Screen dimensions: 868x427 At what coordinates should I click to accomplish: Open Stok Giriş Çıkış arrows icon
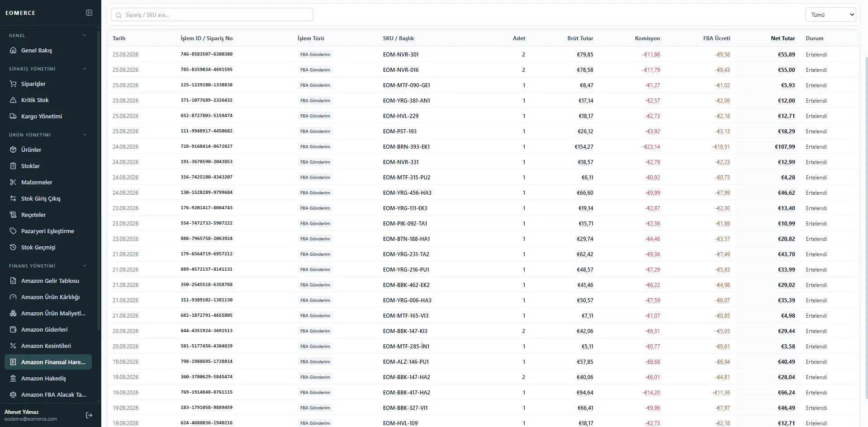13,198
